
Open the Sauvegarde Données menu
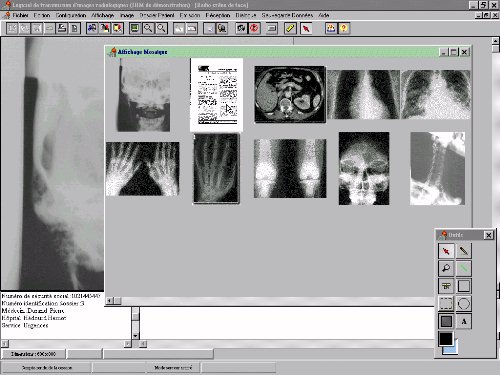287,15
